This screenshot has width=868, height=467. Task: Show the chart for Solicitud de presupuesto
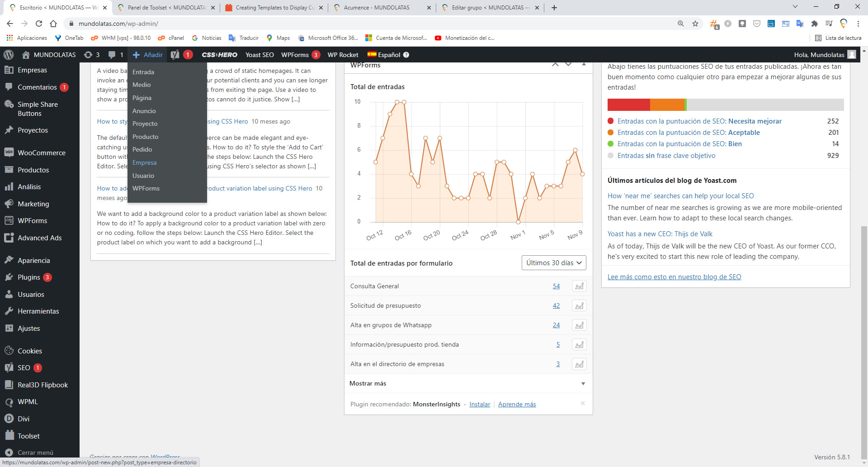pyautogui.click(x=579, y=305)
